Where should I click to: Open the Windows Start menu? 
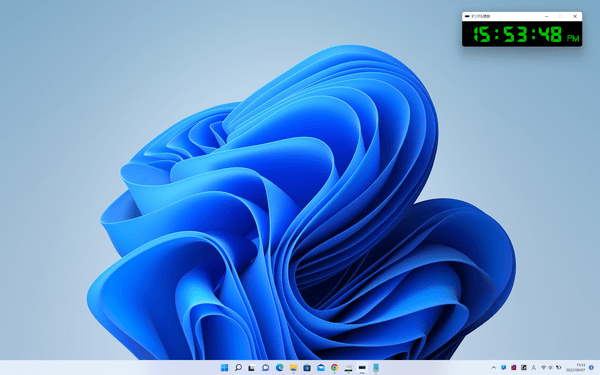224,368
